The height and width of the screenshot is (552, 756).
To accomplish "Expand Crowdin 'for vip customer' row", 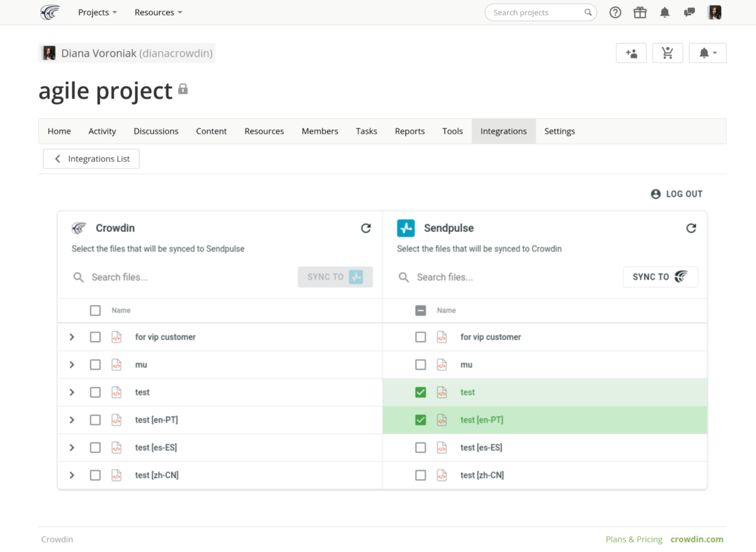I will tap(72, 337).
